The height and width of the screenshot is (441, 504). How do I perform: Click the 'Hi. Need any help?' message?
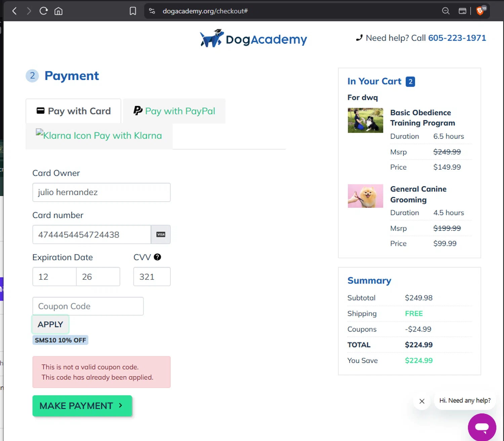(x=465, y=400)
